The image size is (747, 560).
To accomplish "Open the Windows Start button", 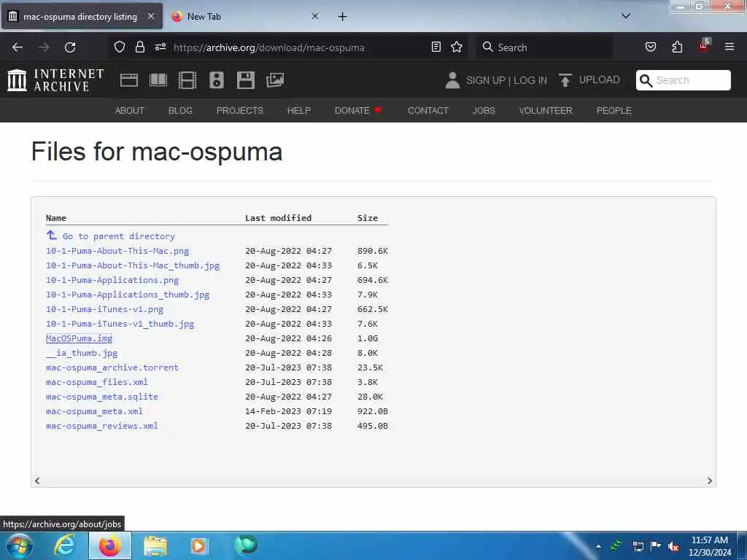I will click(20, 545).
